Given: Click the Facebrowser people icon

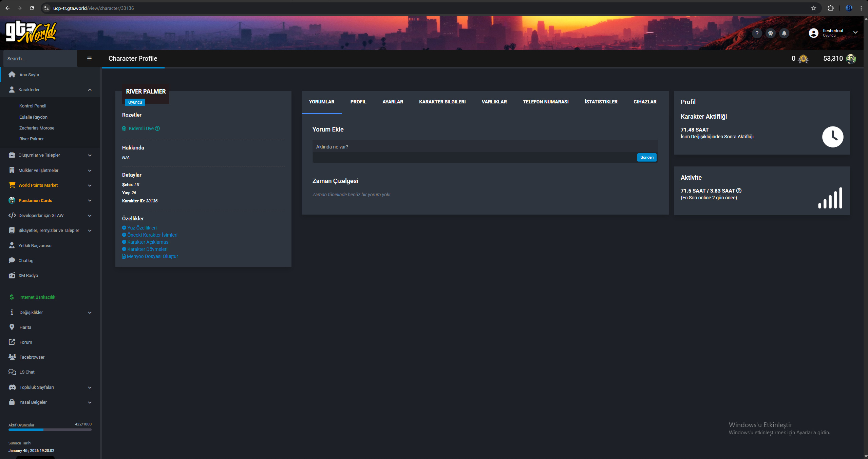Looking at the screenshot, I should click(12, 357).
